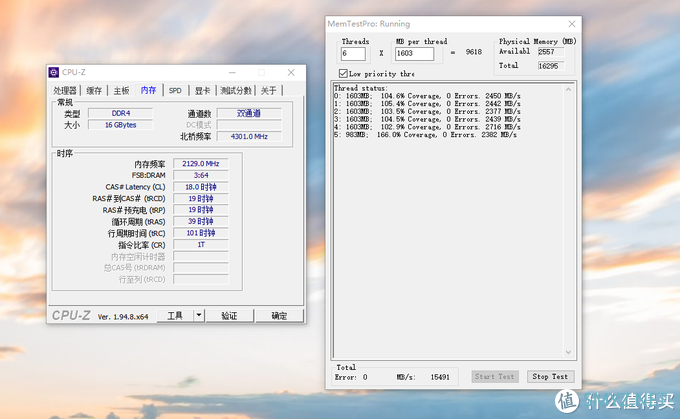Screen dimensions: 680x419
Task: Click the empty 内存空闲计时器 field
Action: [x=201, y=256]
